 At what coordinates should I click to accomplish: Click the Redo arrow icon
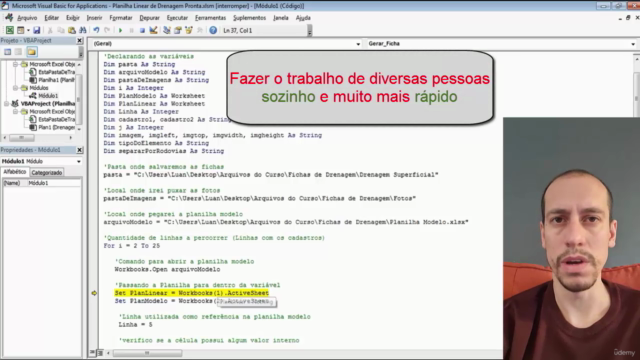click(x=107, y=30)
